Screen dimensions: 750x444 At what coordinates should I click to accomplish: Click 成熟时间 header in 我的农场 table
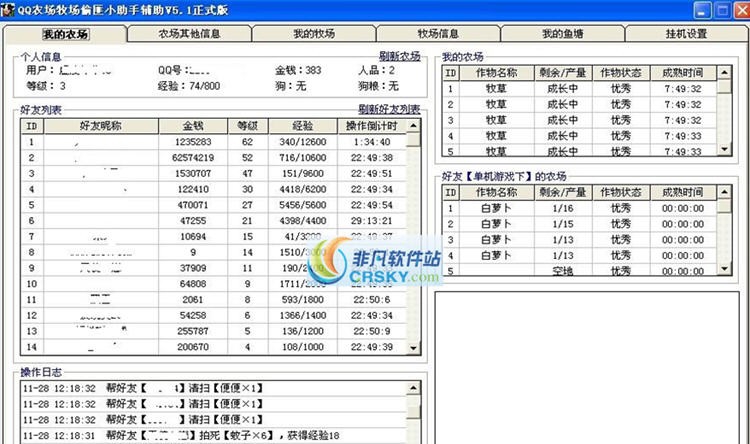(x=683, y=73)
